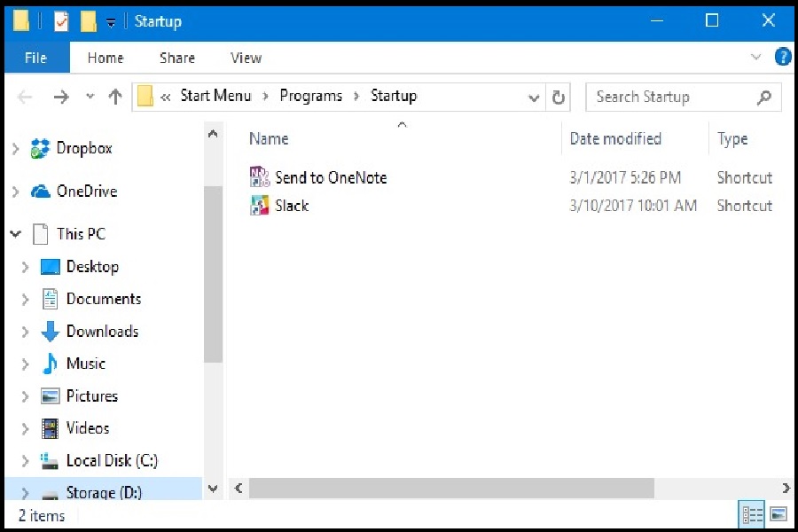The height and width of the screenshot is (532, 798).
Task: Sort files by Date modified column
Action: tap(615, 139)
